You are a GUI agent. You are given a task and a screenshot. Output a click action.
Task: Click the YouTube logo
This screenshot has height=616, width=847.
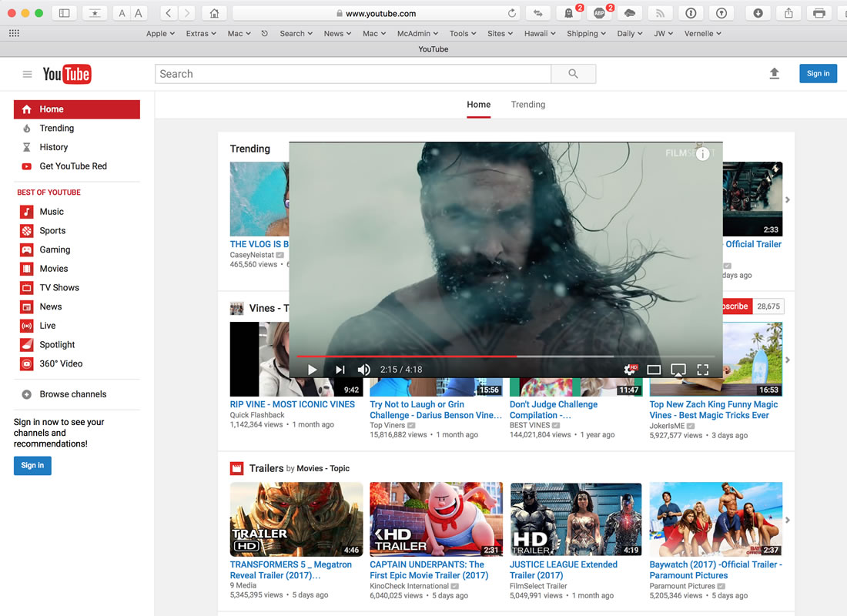tap(67, 74)
